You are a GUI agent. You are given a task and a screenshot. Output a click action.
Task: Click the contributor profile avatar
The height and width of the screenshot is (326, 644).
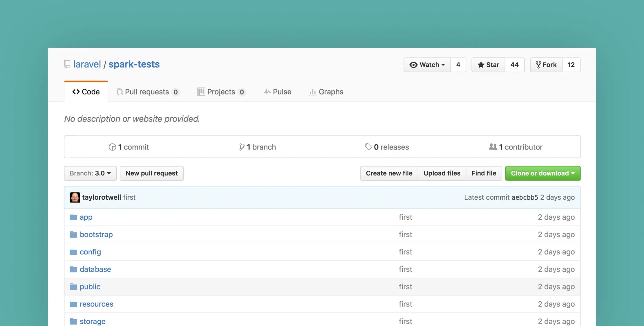[75, 197]
